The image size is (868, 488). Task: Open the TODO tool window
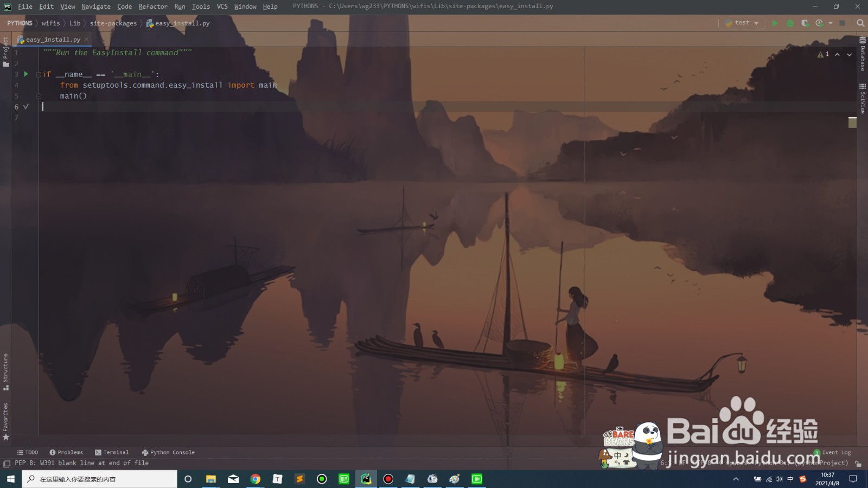28,452
